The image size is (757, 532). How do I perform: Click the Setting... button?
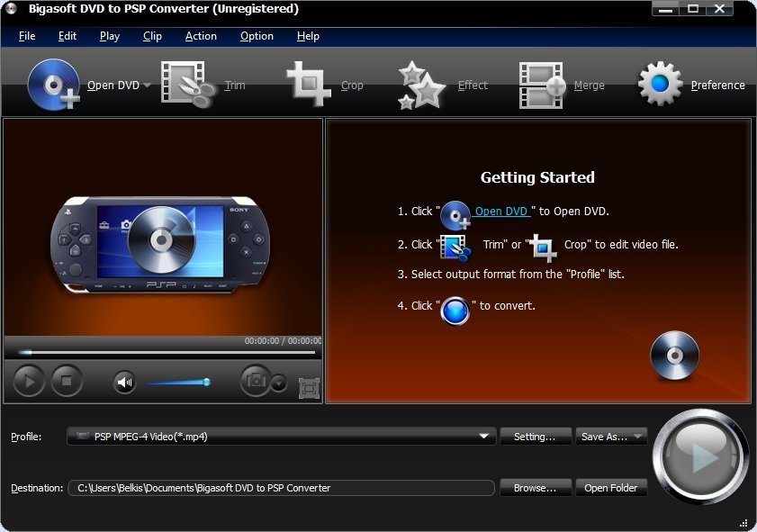[x=535, y=437]
